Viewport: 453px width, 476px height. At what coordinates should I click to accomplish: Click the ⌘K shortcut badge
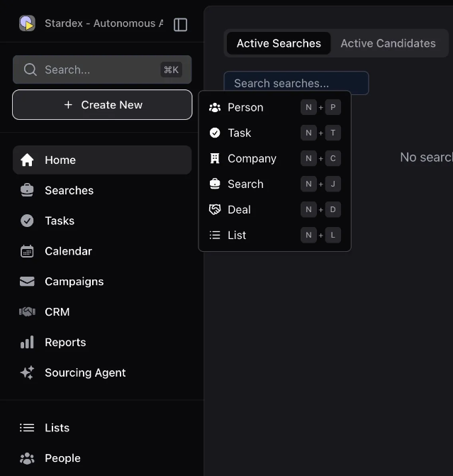[171, 70]
